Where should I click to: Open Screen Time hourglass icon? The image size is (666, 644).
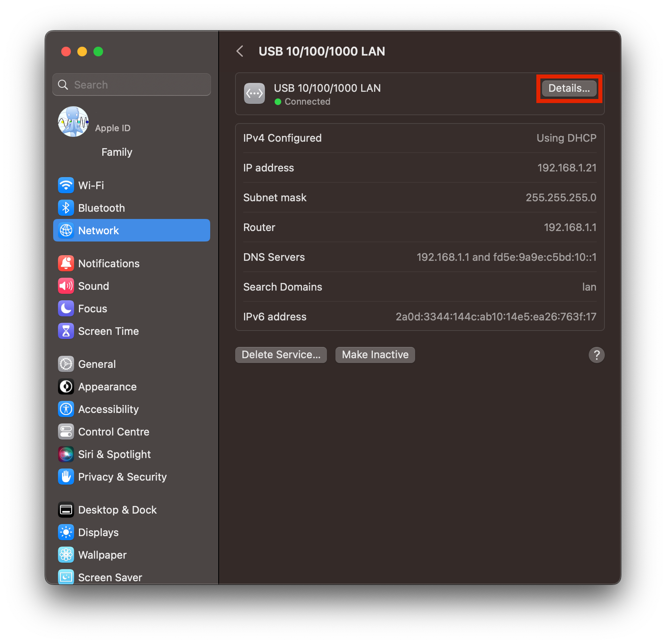point(66,331)
